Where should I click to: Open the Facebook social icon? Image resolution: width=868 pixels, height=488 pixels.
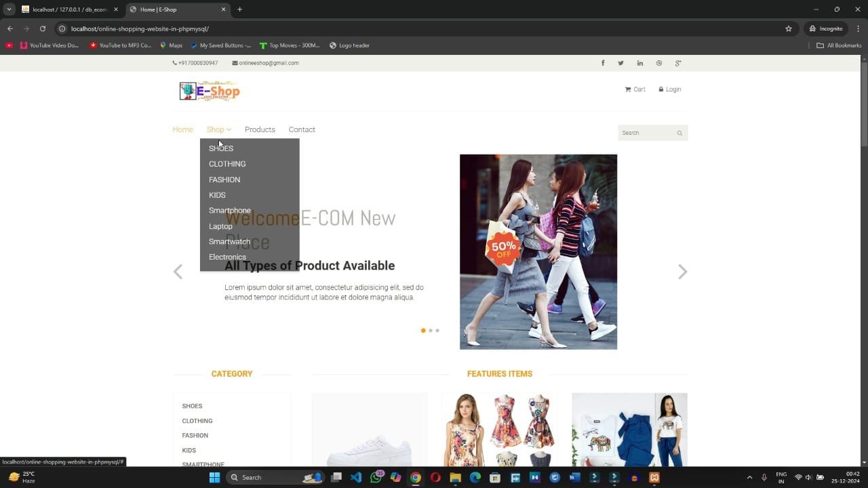click(603, 63)
